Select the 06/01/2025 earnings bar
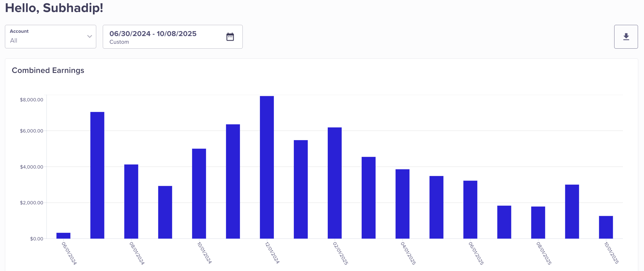This screenshot has height=271, width=644. pos(470,210)
